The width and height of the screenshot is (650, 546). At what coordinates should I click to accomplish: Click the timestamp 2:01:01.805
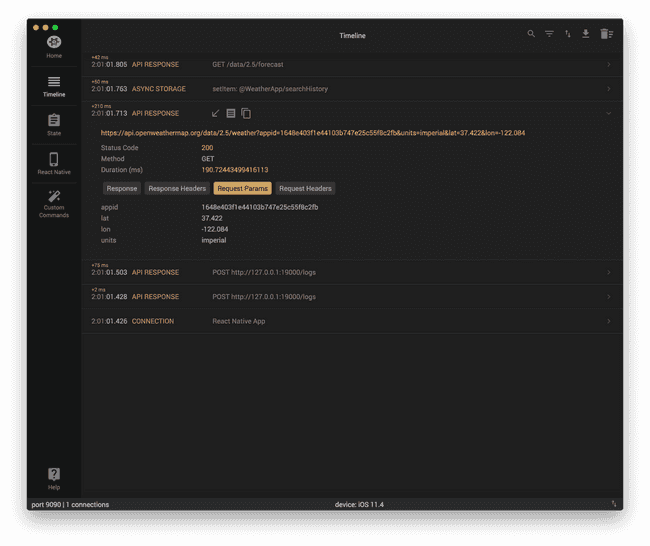coord(109,64)
